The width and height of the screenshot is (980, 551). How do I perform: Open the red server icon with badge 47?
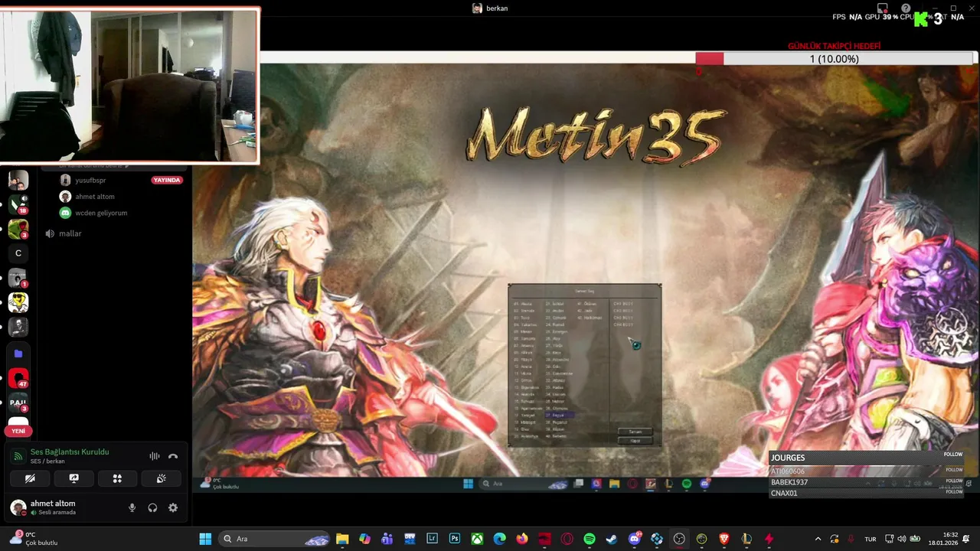(x=18, y=378)
